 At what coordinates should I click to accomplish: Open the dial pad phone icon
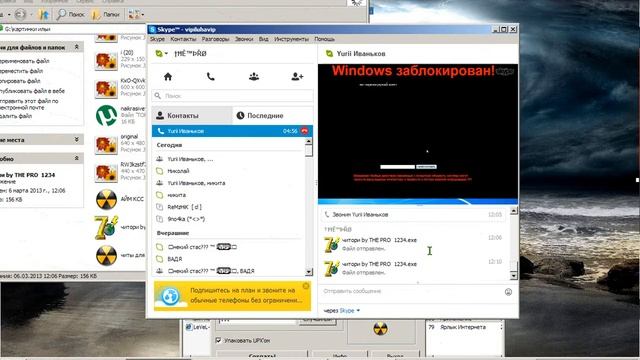[211, 77]
